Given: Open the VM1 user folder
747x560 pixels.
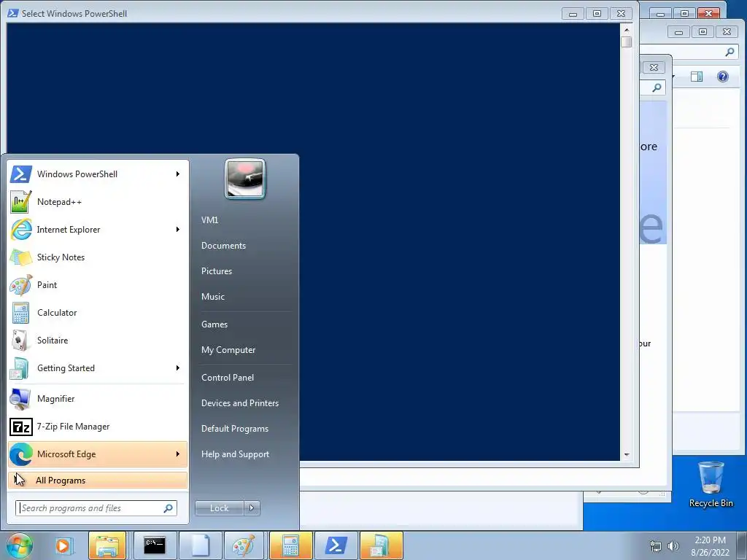Looking at the screenshot, I should [x=209, y=220].
